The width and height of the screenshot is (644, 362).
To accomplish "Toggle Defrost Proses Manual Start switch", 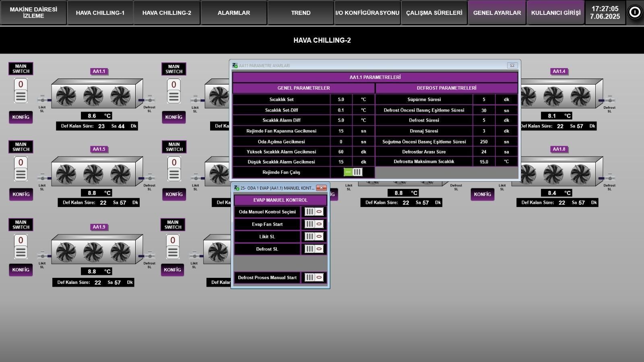I will coord(314,277).
